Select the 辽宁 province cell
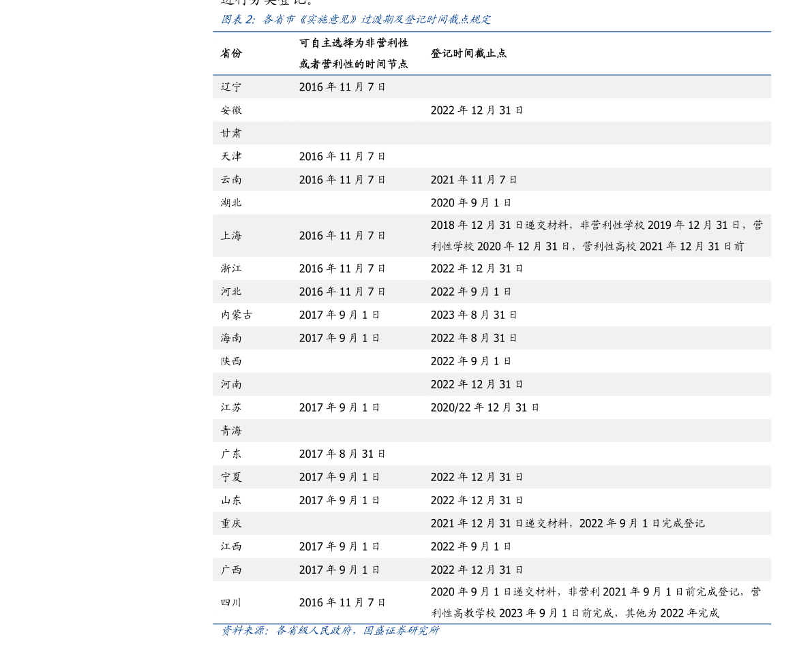The image size is (812, 650). tap(231, 87)
